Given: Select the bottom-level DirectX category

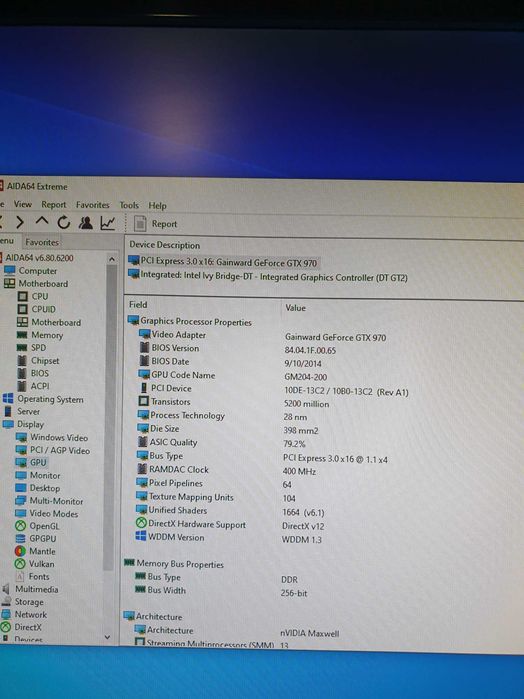Looking at the screenshot, I should (x=21, y=627).
